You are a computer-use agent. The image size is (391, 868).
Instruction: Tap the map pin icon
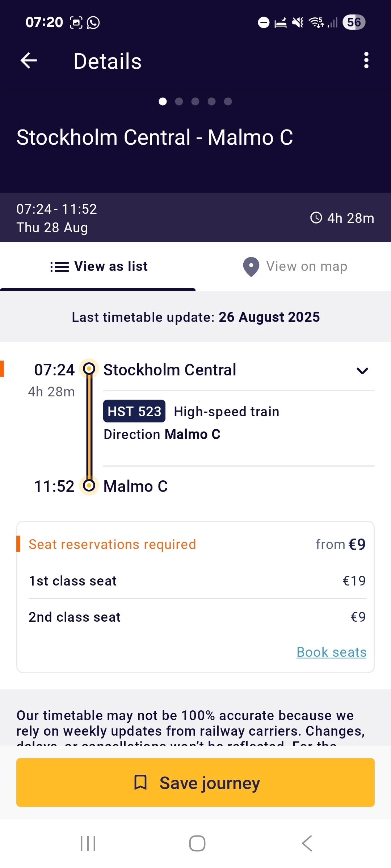pyautogui.click(x=251, y=267)
